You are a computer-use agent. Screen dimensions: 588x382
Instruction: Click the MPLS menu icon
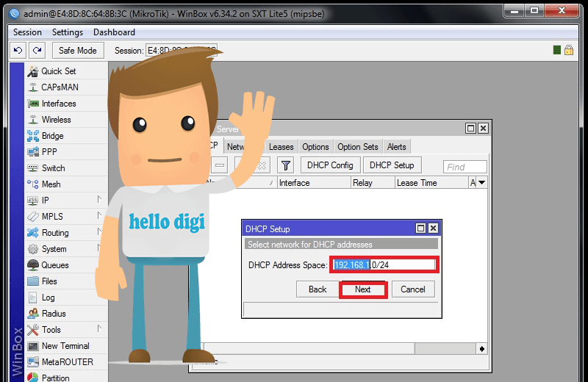tap(33, 216)
